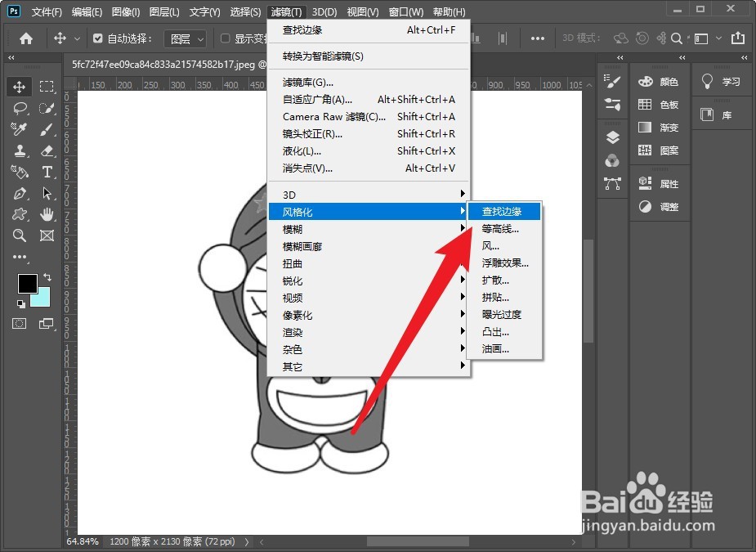
Task: Open the 颜色 panel
Action: point(659,82)
